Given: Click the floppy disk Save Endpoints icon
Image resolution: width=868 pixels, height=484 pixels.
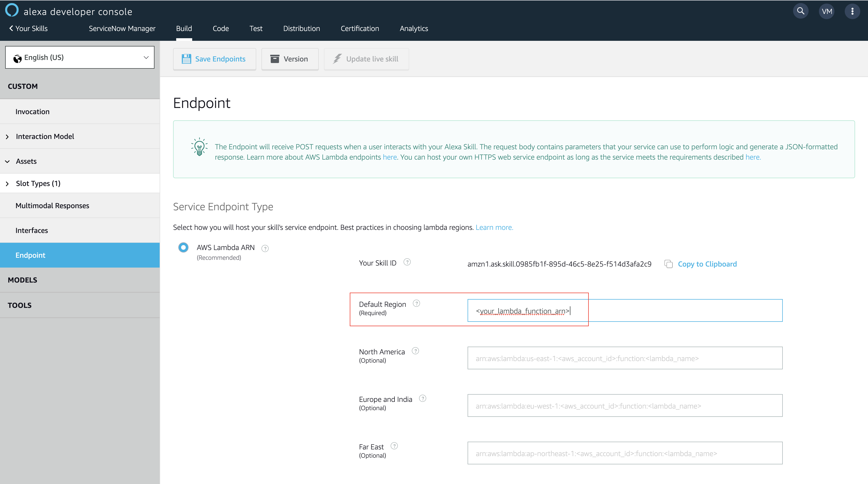Looking at the screenshot, I should [186, 59].
